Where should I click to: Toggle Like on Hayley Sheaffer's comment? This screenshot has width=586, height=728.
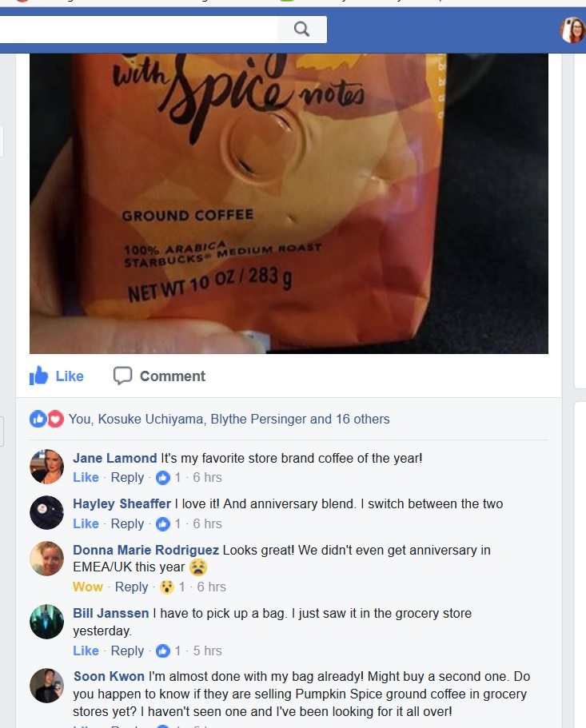tap(86, 523)
